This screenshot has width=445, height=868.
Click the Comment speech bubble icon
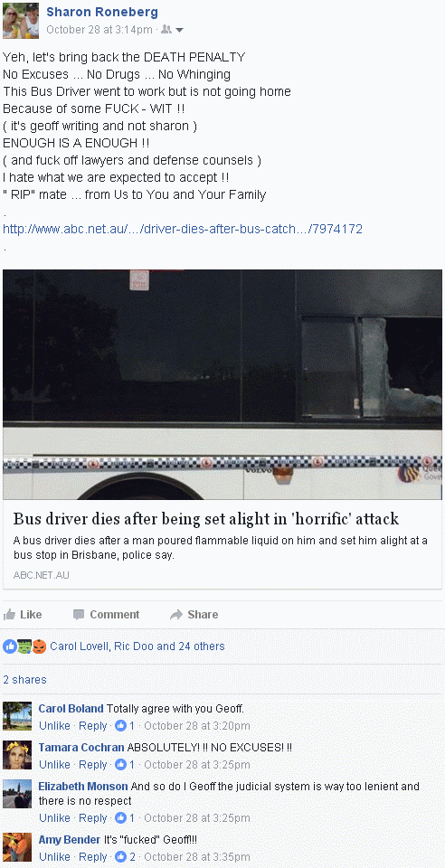pyautogui.click(x=80, y=615)
